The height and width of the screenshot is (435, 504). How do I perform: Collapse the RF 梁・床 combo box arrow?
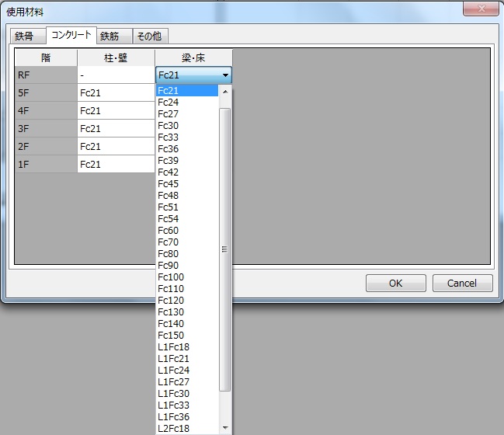click(x=225, y=75)
